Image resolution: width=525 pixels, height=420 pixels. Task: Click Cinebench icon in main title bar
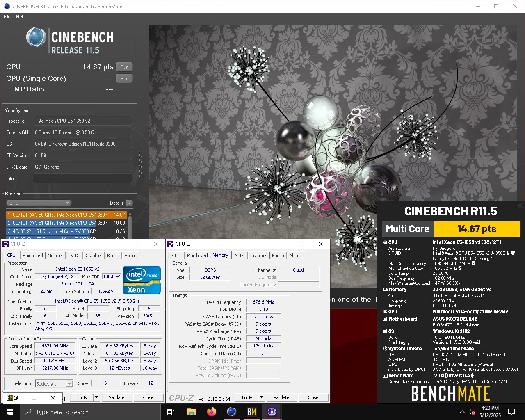tap(7, 6)
